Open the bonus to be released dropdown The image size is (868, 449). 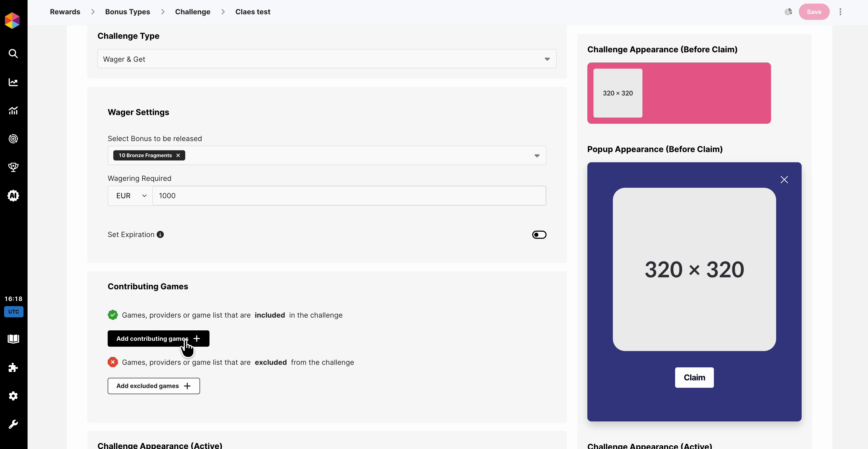[x=537, y=156]
